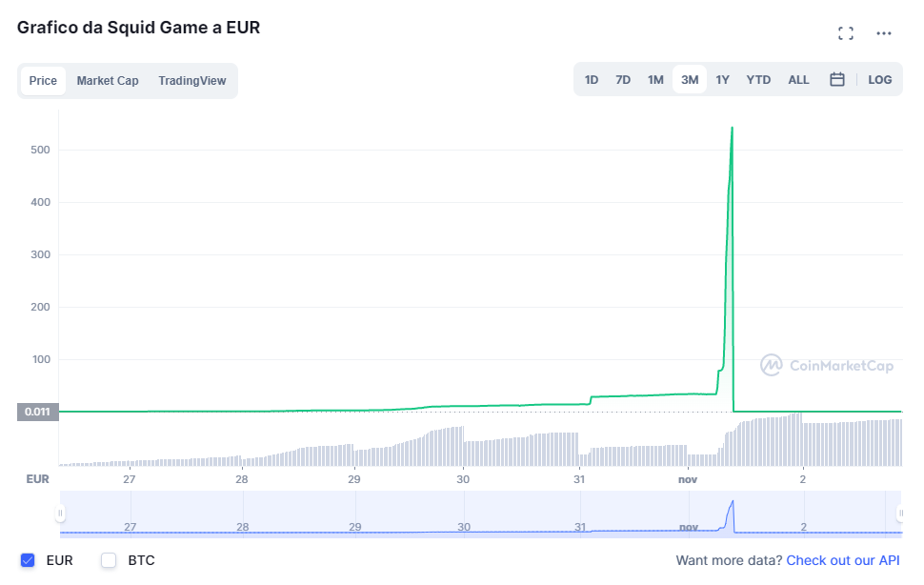924x585 pixels.
Task: Select the 1M time range
Action: tap(655, 79)
